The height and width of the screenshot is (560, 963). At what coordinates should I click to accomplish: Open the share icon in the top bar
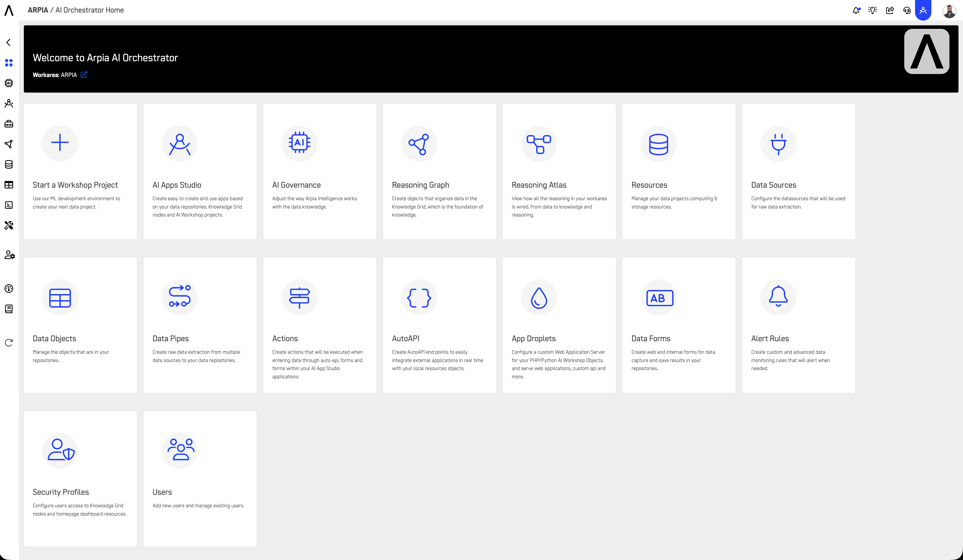(x=890, y=10)
